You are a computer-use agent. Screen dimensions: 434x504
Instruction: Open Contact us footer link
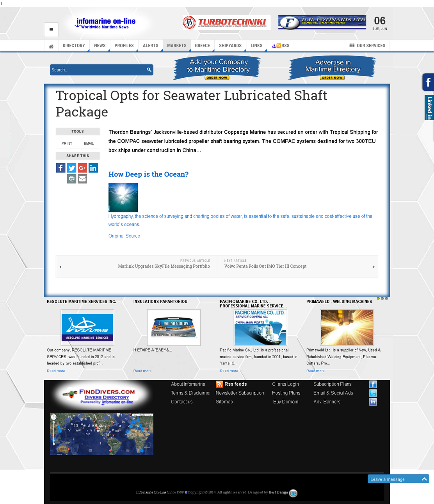click(181, 402)
